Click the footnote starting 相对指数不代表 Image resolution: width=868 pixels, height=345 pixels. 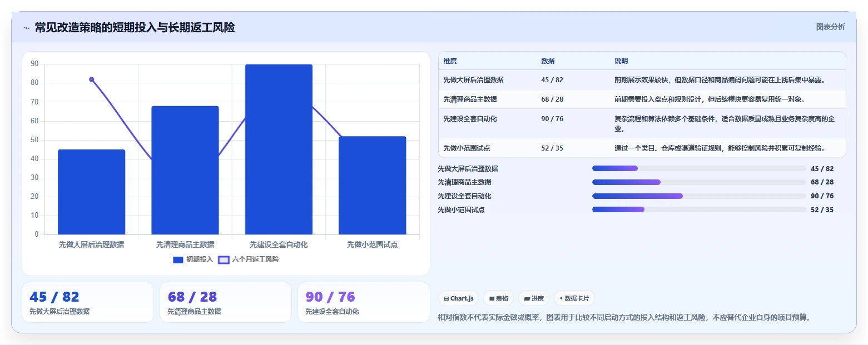pos(624,318)
